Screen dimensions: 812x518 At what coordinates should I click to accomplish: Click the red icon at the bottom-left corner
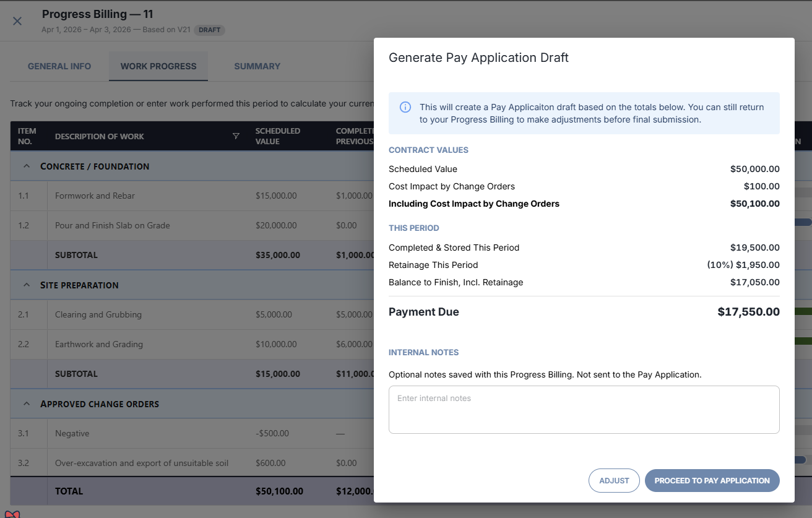(12, 514)
